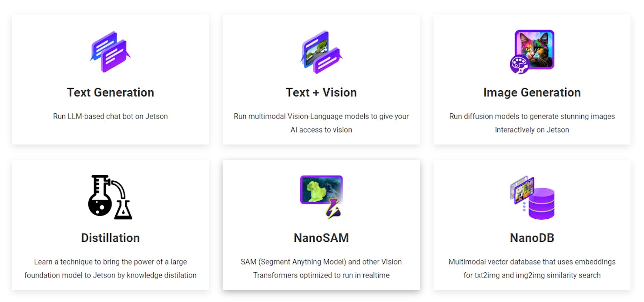
Task: Open the Text Generation tutorial card
Action: [110, 79]
